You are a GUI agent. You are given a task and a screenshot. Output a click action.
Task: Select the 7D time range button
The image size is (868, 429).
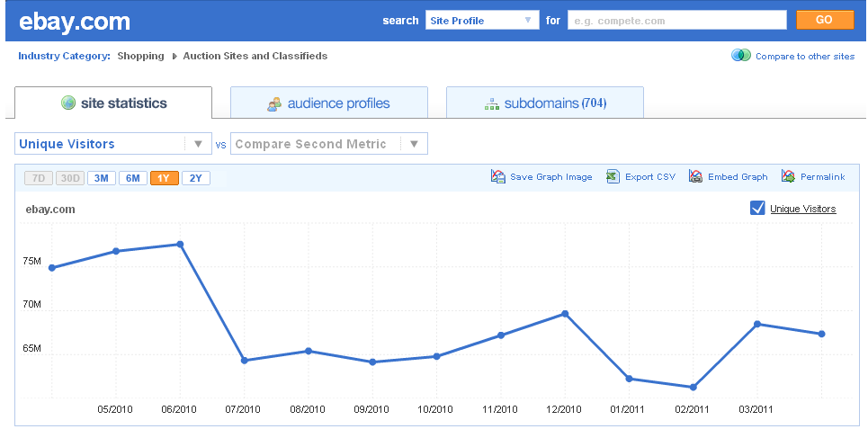coord(39,178)
